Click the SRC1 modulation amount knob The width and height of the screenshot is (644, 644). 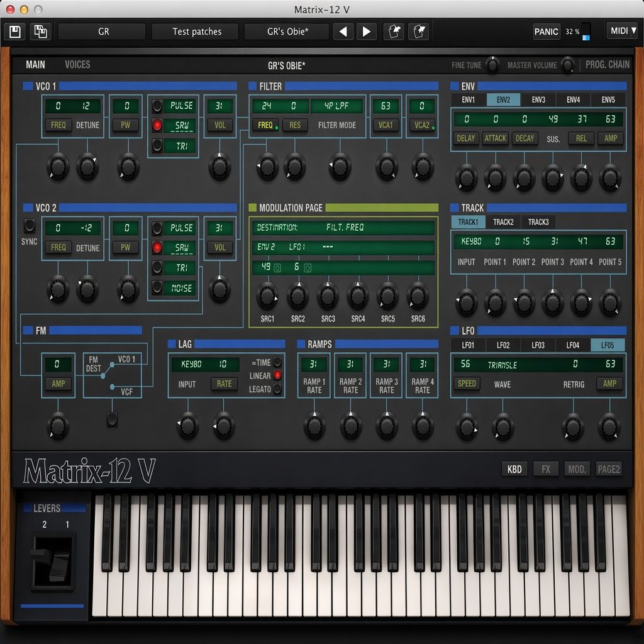(267, 296)
